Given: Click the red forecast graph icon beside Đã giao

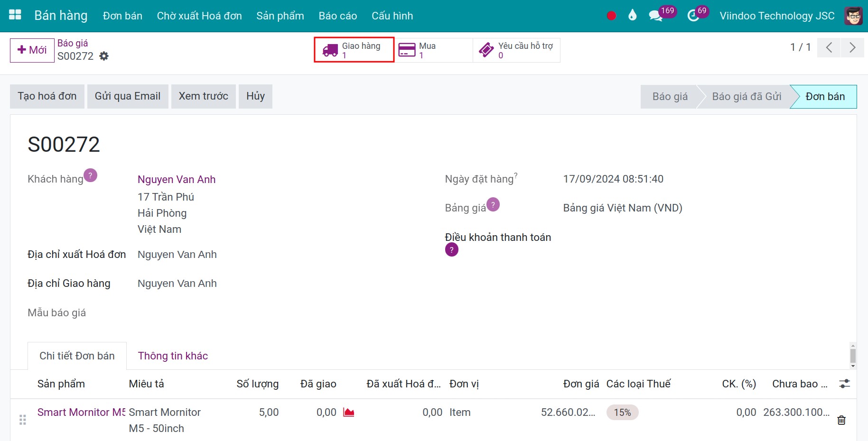Looking at the screenshot, I should (349, 413).
